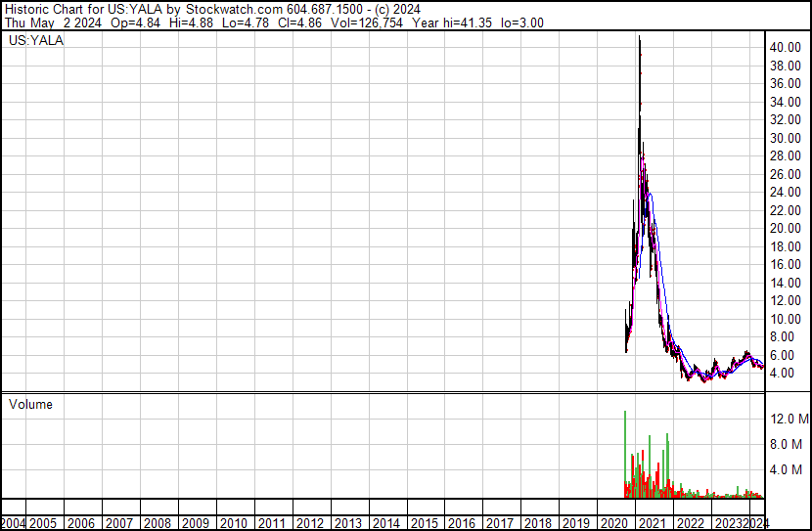This screenshot has height=531, width=812.
Task: Click the 8.0 M volume axis label
Action: 789,444
